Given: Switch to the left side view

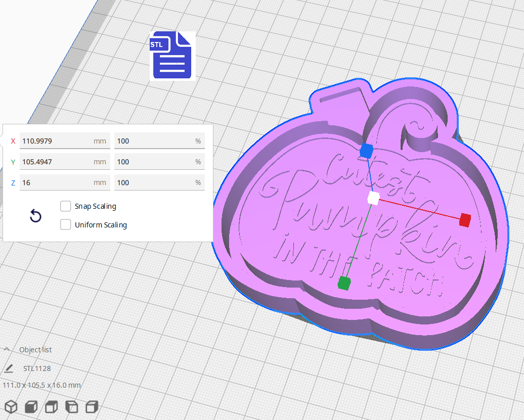Looking at the screenshot, I should [x=71, y=406].
